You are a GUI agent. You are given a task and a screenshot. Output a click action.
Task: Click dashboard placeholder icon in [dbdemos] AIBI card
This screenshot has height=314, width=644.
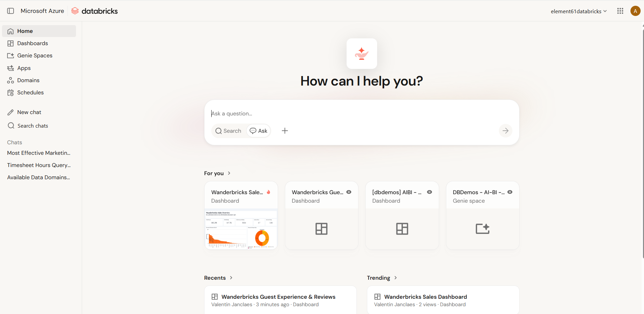pyautogui.click(x=402, y=229)
